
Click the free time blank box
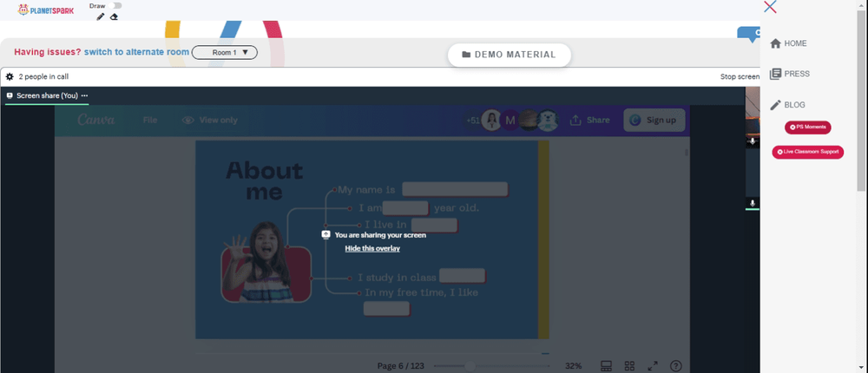[x=386, y=309]
